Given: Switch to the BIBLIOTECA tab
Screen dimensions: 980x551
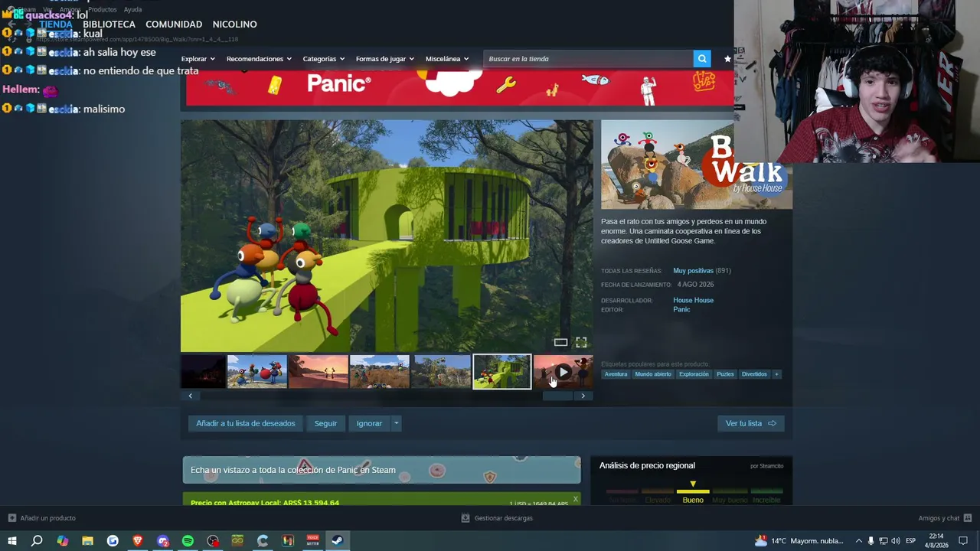Looking at the screenshot, I should [x=109, y=24].
